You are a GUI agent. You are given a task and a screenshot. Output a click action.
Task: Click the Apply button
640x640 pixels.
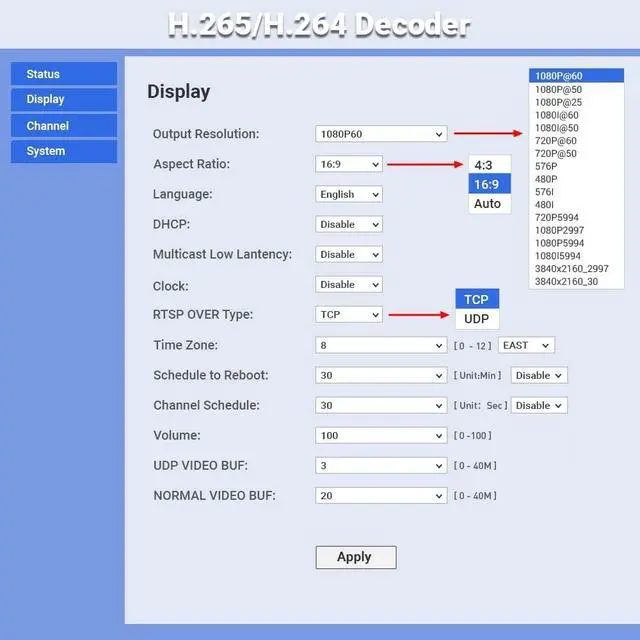(x=356, y=557)
